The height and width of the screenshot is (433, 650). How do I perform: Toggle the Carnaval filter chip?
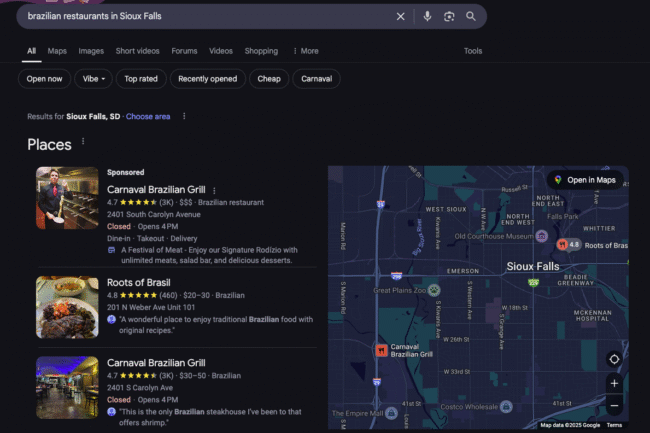point(316,79)
